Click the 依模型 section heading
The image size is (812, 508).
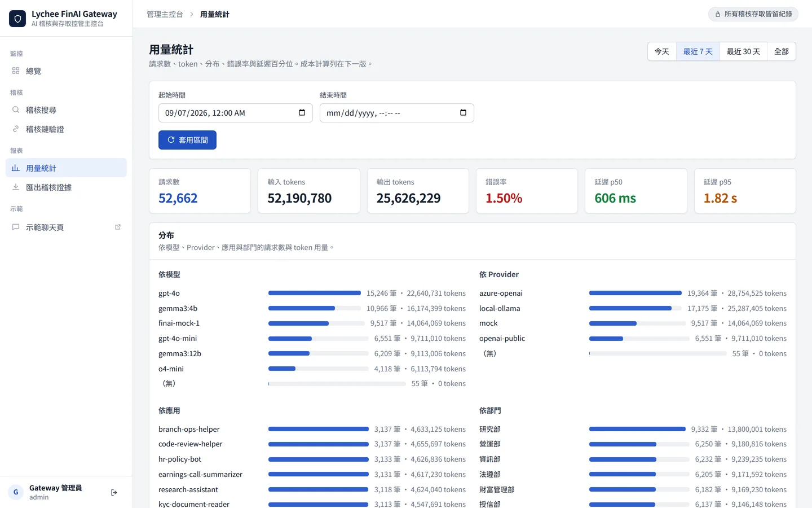(169, 274)
